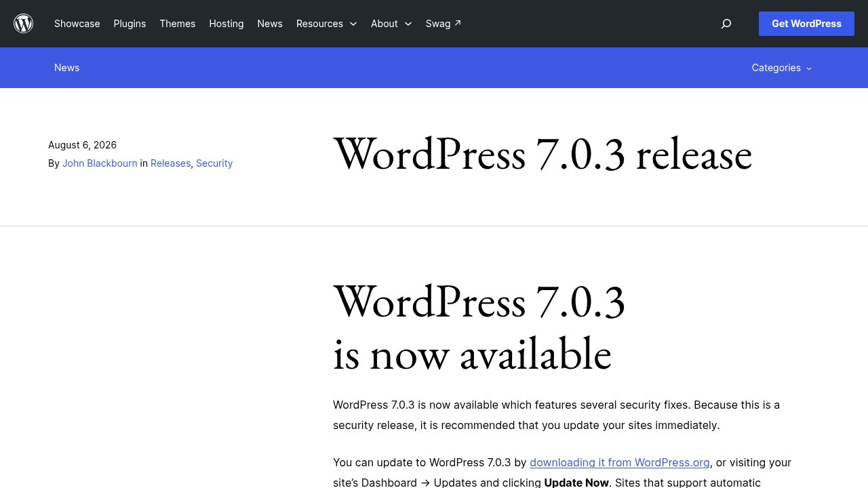
Task: Open the search magnifier icon
Action: (x=726, y=24)
